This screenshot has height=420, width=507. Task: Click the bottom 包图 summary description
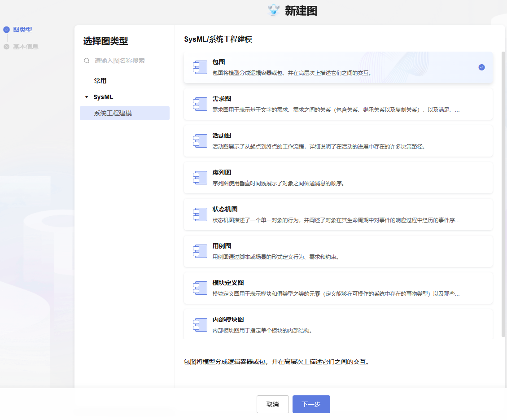pyautogui.click(x=277, y=362)
